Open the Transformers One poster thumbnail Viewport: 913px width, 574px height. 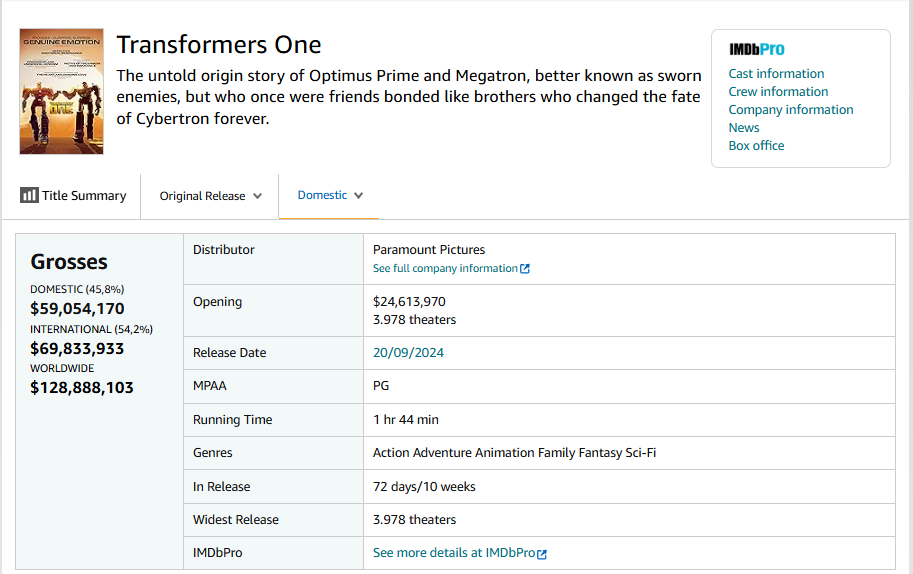pyautogui.click(x=62, y=91)
